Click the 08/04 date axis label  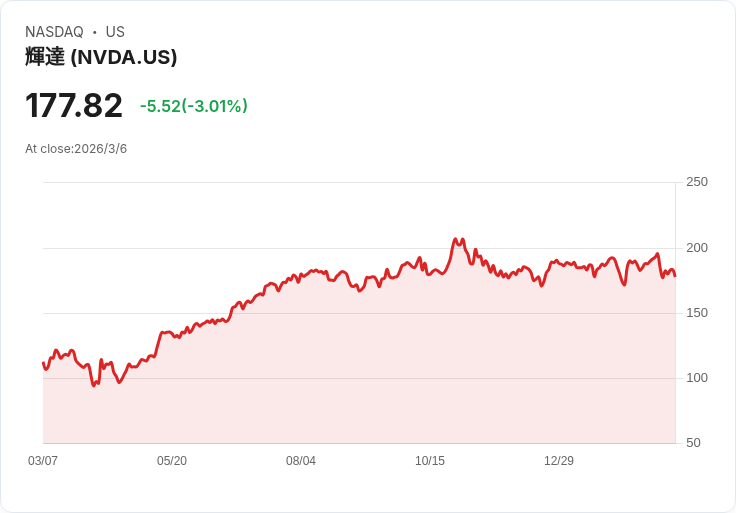click(x=301, y=461)
